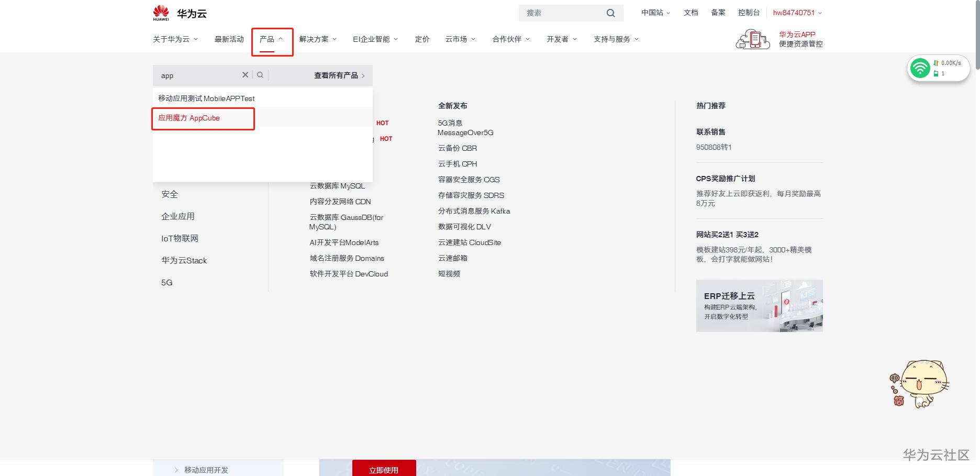Click 查看所有产品 link

(x=339, y=75)
